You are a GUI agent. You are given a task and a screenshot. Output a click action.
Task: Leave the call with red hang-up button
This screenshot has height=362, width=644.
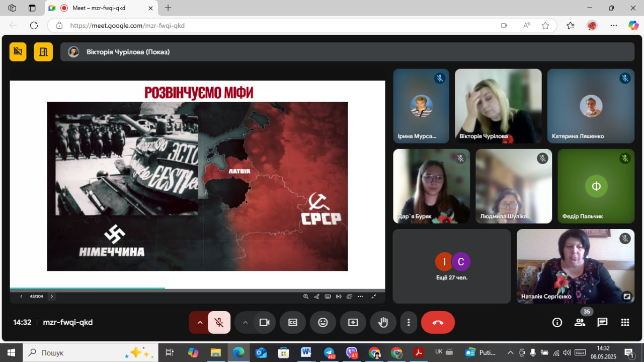(438, 323)
